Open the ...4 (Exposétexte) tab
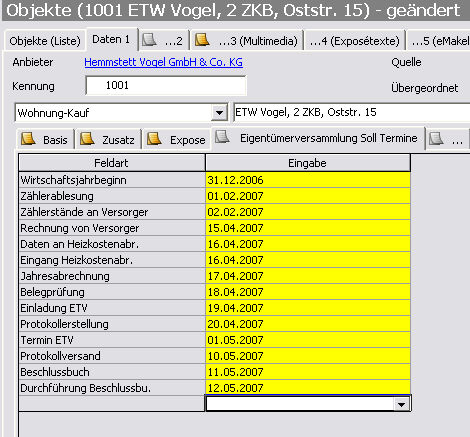The width and height of the screenshot is (470, 437). click(x=355, y=41)
